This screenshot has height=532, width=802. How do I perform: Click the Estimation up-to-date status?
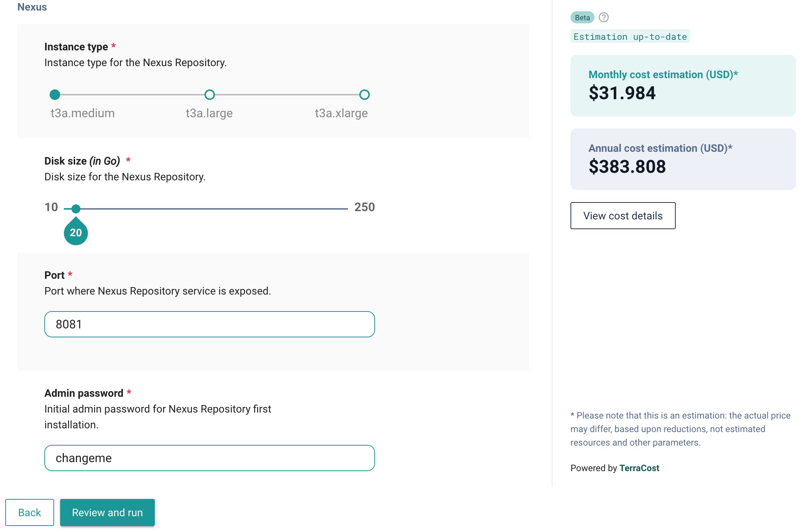click(630, 37)
